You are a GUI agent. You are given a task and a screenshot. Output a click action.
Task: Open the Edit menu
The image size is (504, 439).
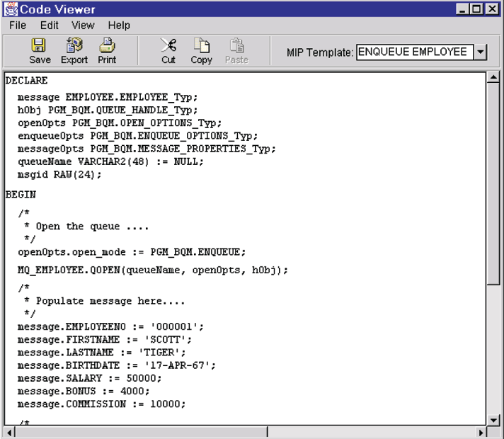point(49,25)
